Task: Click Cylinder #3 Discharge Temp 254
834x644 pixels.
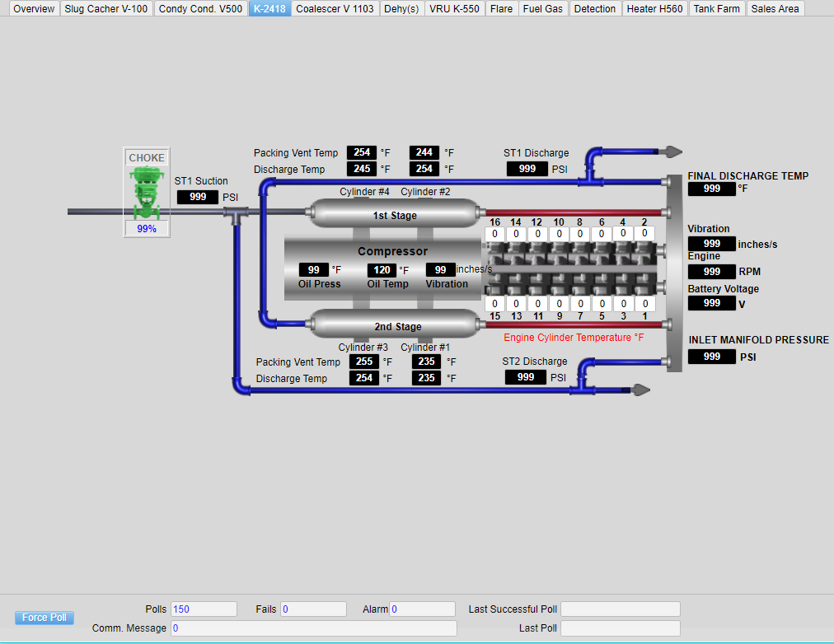Action: pos(363,378)
